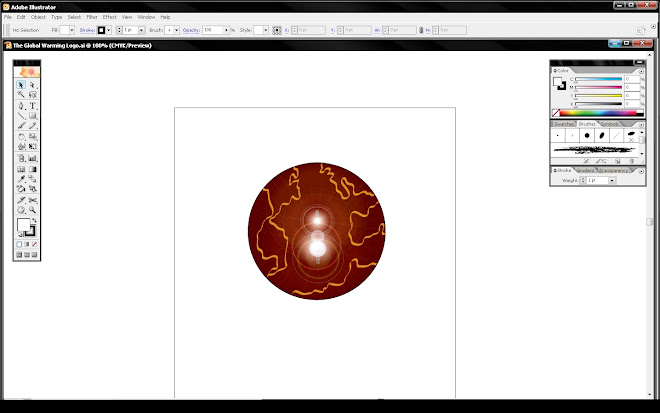Select the Live Paint Bucket tool

tap(21, 189)
